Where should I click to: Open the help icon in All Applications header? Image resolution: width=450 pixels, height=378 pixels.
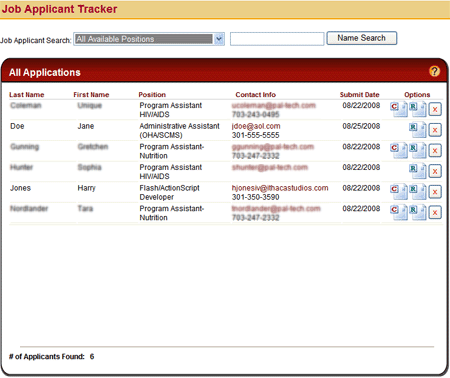coord(434,71)
